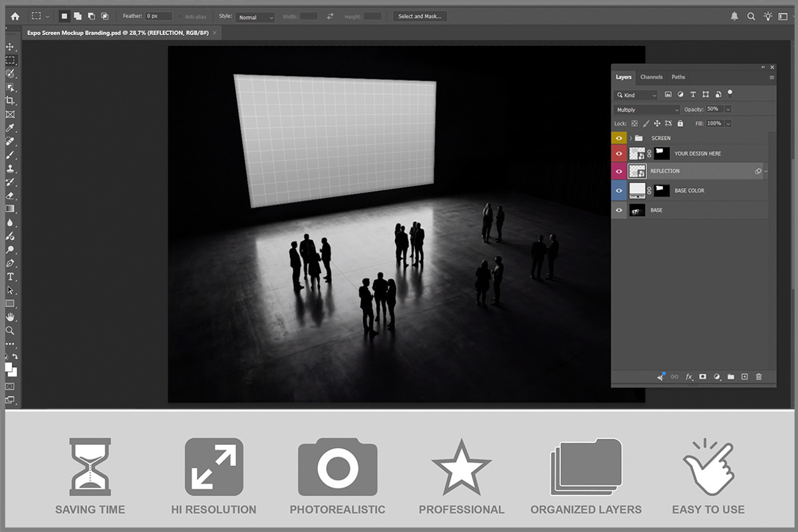798x532 pixels.
Task: Switch to the Channels tab
Action: pyautogui.click(x=652, y=77)
